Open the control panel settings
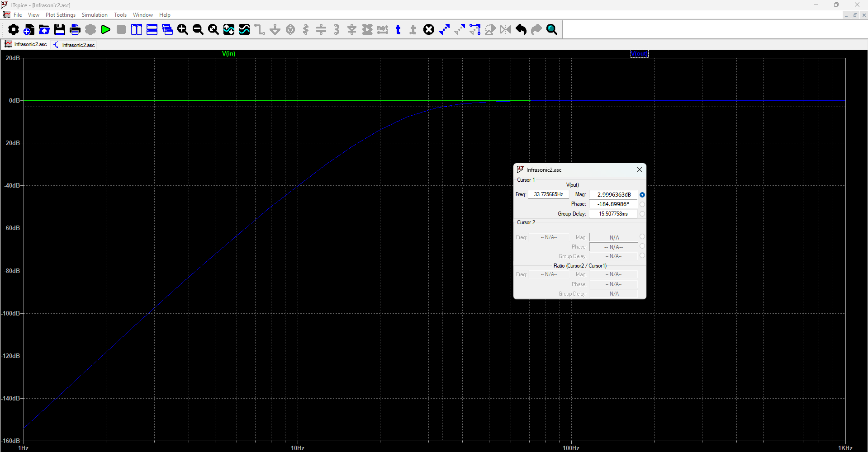This screenshot has height=452, width=868. pos(13,29)
